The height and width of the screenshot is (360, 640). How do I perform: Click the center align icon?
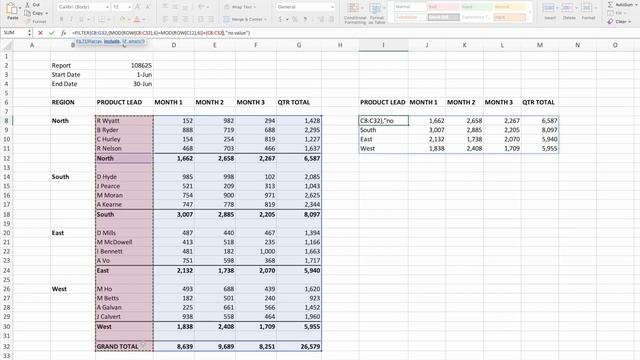pos(176,19)
